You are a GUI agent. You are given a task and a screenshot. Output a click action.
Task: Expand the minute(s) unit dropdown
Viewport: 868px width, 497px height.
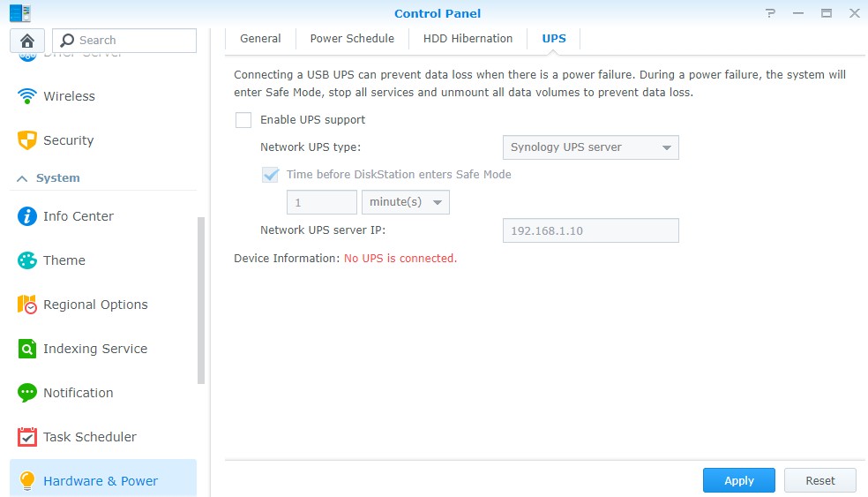tap(406, 202)
